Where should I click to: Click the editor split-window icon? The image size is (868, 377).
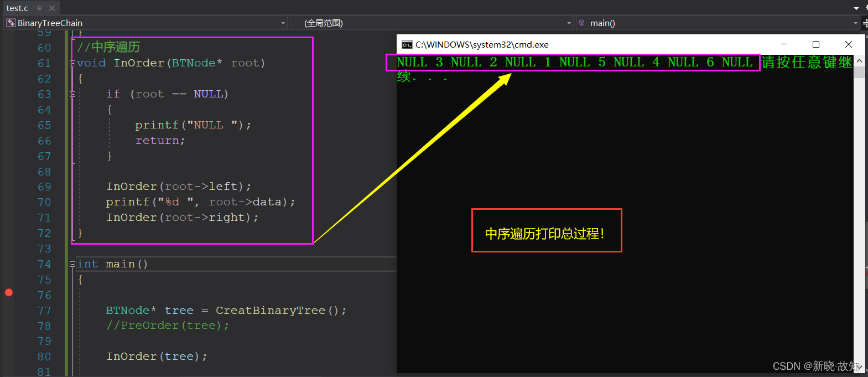[865, 23]
